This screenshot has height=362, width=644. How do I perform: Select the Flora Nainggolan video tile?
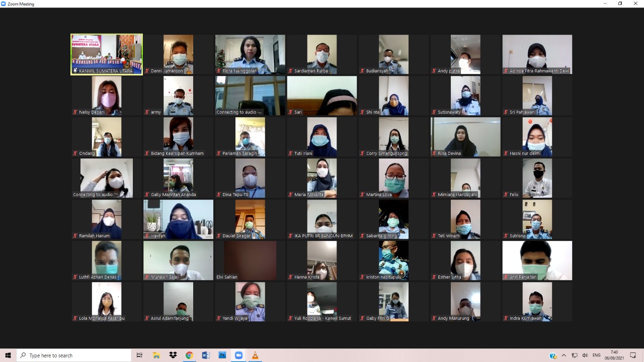250,54
